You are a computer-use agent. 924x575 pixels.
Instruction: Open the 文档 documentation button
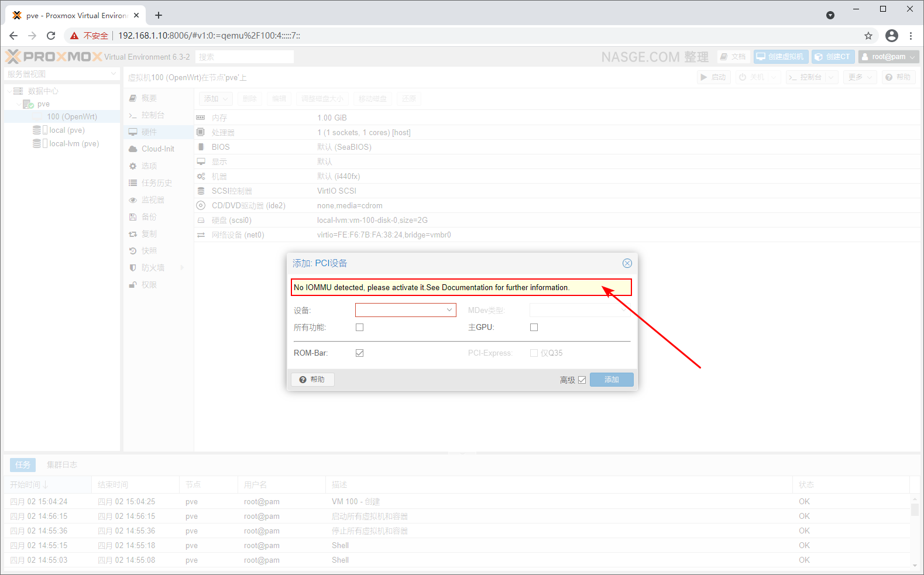coord(733,57)
